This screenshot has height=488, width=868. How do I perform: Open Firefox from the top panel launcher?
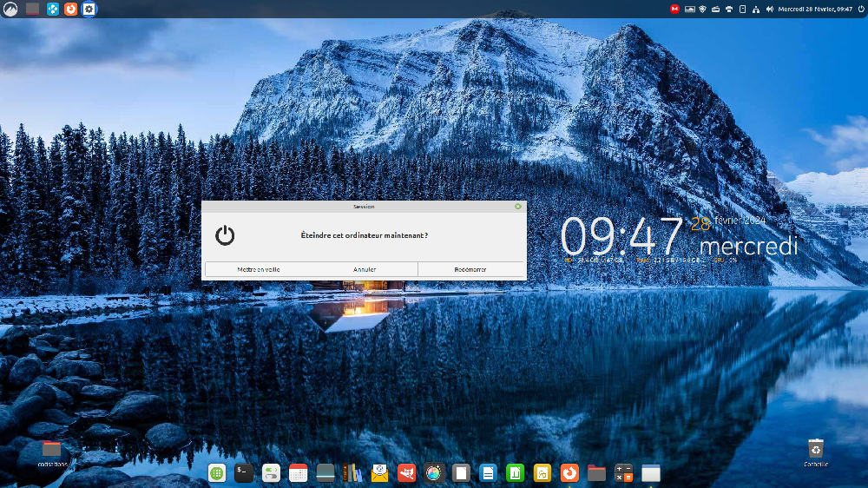pos(71,9)
